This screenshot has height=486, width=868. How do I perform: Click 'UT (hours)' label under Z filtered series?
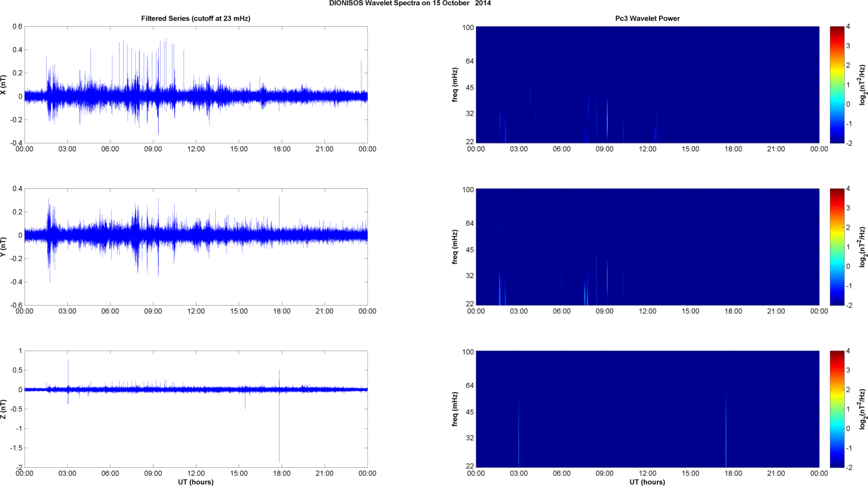pyautogui.click(x=196, y=482)
